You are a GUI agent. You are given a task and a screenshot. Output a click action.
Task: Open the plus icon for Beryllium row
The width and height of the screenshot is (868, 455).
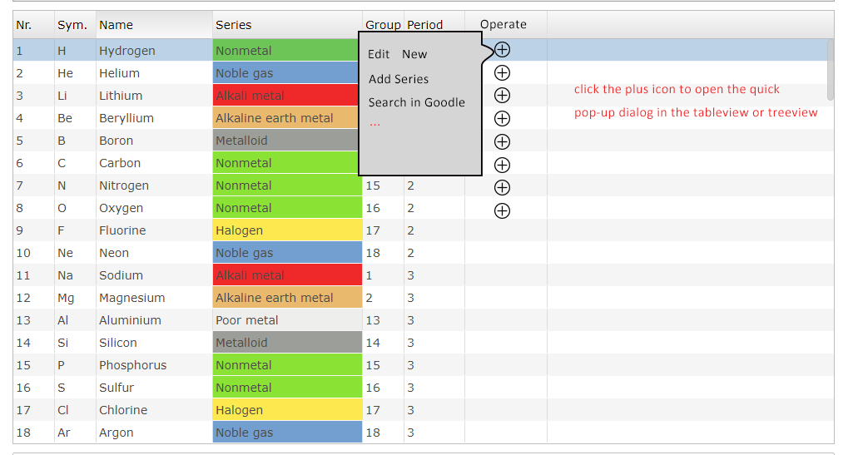coord(502,118)
